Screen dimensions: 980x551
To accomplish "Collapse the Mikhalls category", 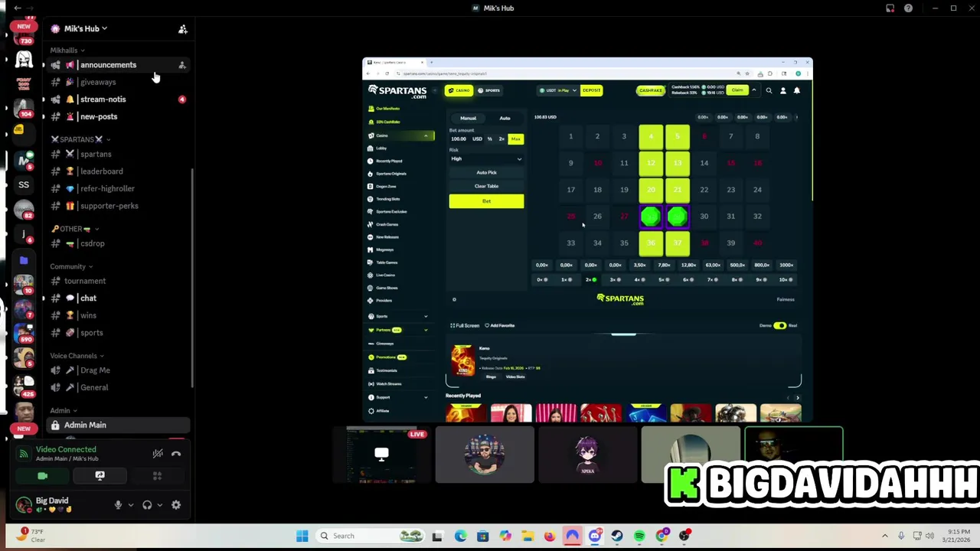I will click(x=67, y=51).
